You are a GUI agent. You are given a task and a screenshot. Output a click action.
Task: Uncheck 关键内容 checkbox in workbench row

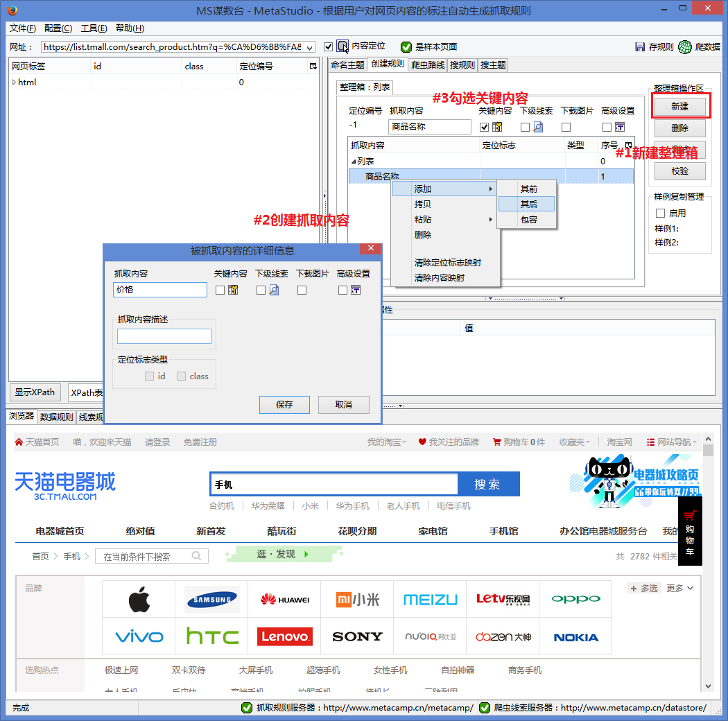click(484, 127)
